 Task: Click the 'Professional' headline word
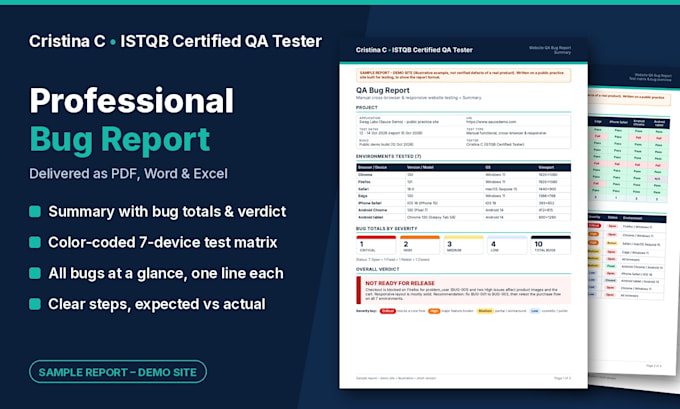(x=132, y=101)
